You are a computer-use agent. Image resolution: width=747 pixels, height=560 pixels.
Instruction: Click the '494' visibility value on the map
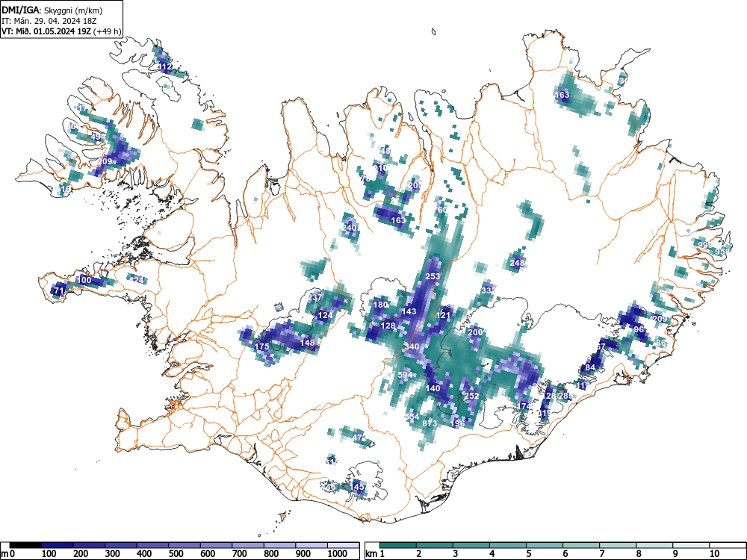click(98, 137)
